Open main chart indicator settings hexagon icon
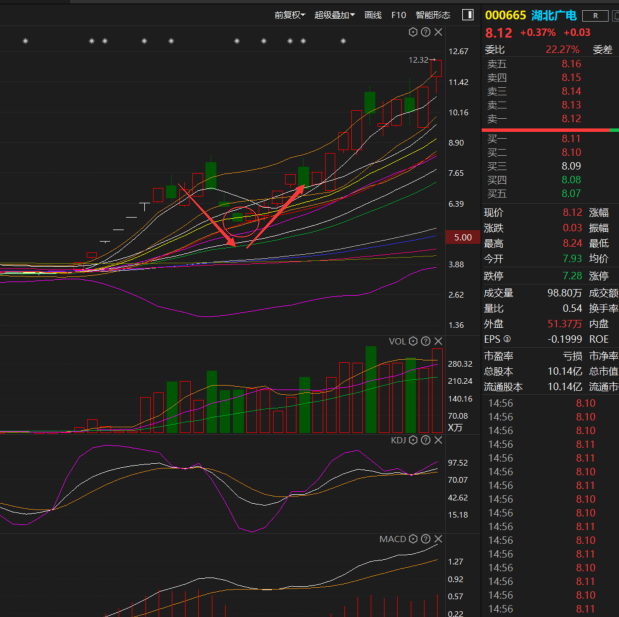Image resolution: width=619 pixels, height=617 pixels. pyautogui.click(x=415, y=33)
